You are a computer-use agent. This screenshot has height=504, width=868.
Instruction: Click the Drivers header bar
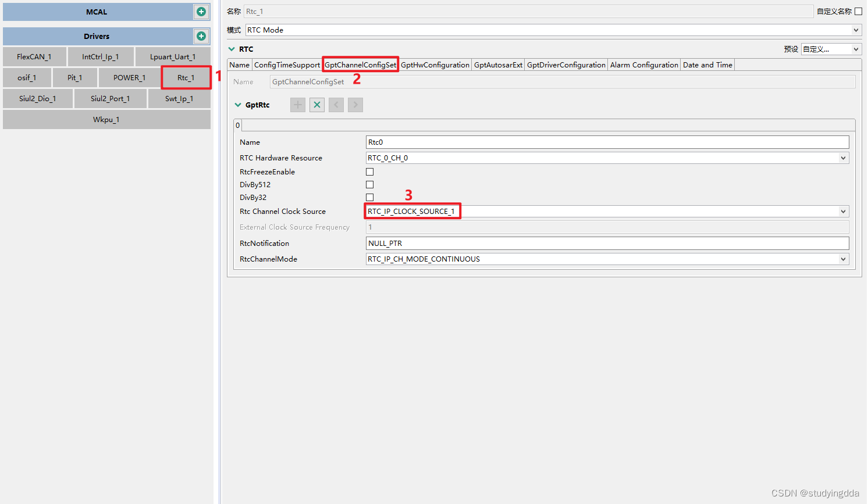coord(97,37)
